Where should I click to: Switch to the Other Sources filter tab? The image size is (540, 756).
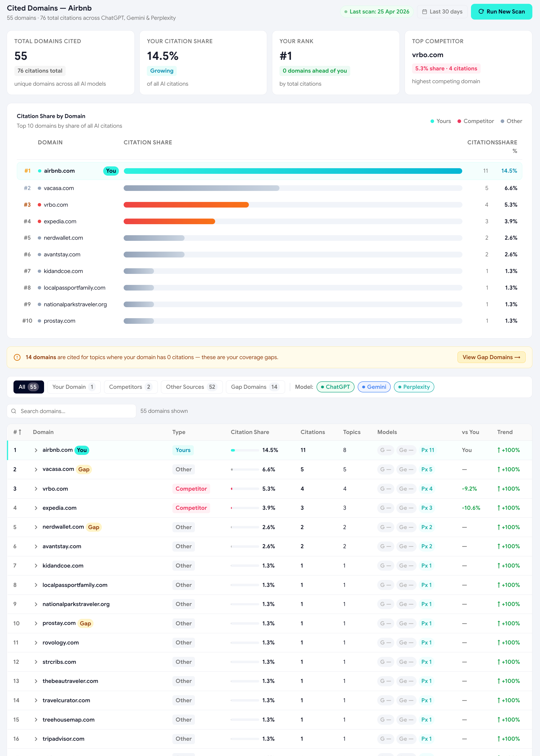[192, 387]
